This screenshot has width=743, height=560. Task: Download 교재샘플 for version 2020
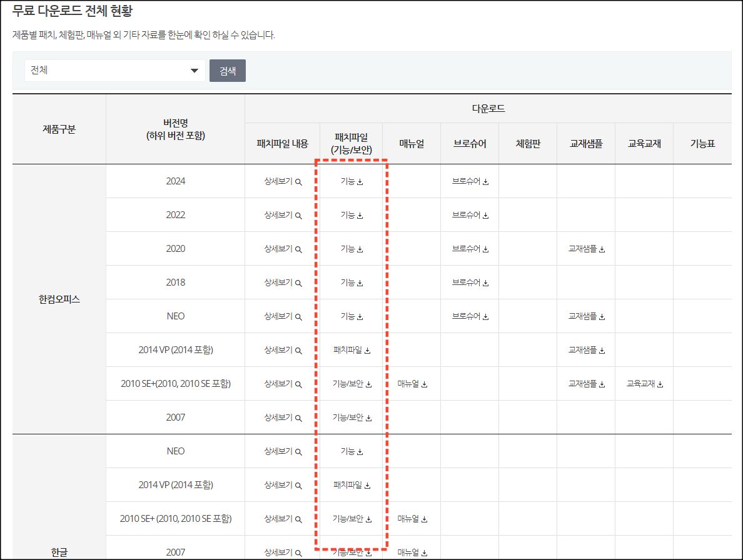click(x=585, y=248)
